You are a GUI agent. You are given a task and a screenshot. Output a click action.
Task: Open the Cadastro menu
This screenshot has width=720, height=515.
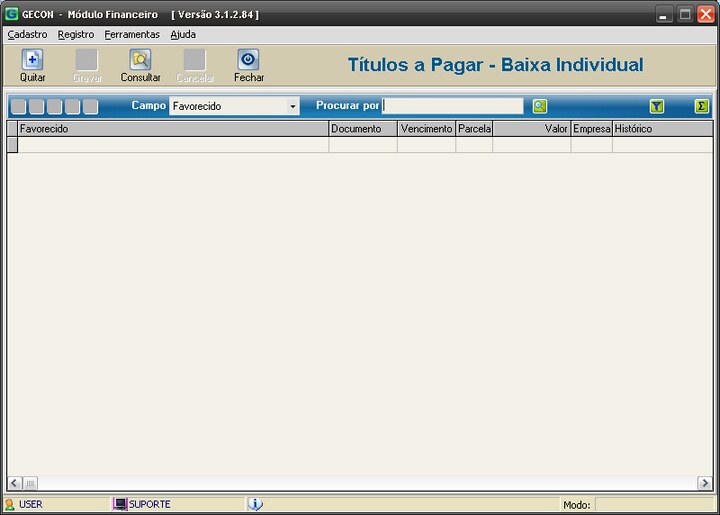pos(27,34)
